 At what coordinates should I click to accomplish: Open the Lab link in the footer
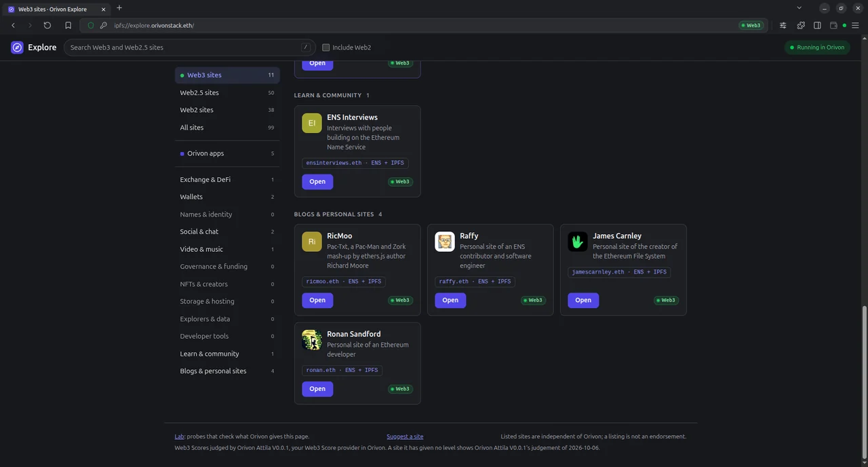pyautogui.click(x=179, y=436)
